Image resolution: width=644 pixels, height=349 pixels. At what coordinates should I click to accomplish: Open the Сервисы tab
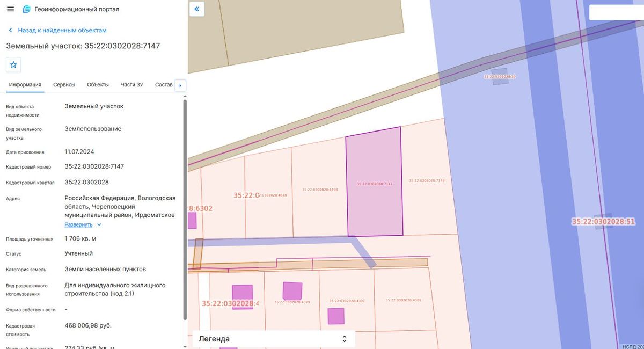(64, 85)
